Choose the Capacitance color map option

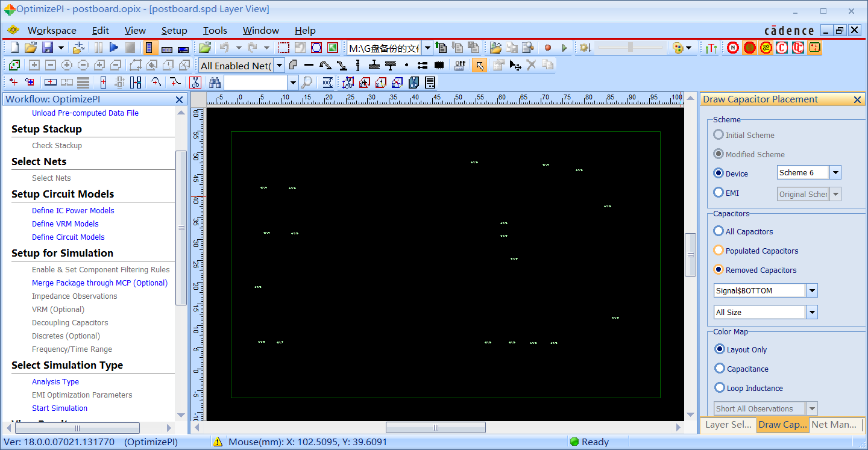pyautogui.click(x=719, y=369)
